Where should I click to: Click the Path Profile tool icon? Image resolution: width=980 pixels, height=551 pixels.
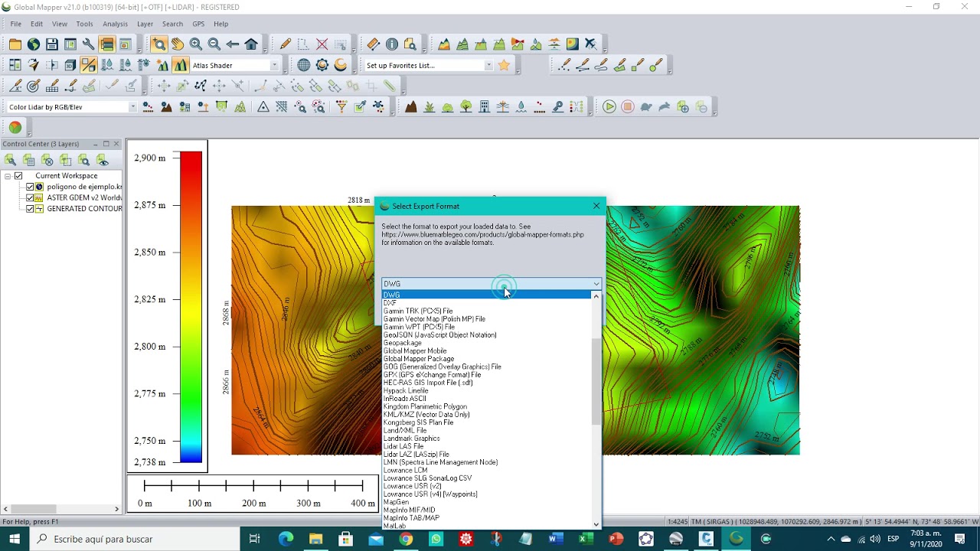pyautogui.click(x=444, y=44)
